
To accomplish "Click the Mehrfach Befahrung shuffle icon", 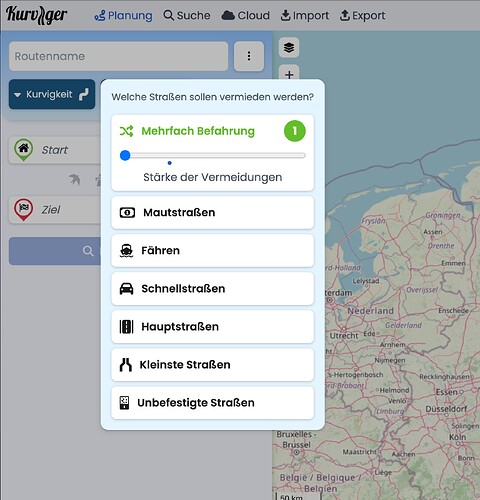I will [x=126, y=131].
